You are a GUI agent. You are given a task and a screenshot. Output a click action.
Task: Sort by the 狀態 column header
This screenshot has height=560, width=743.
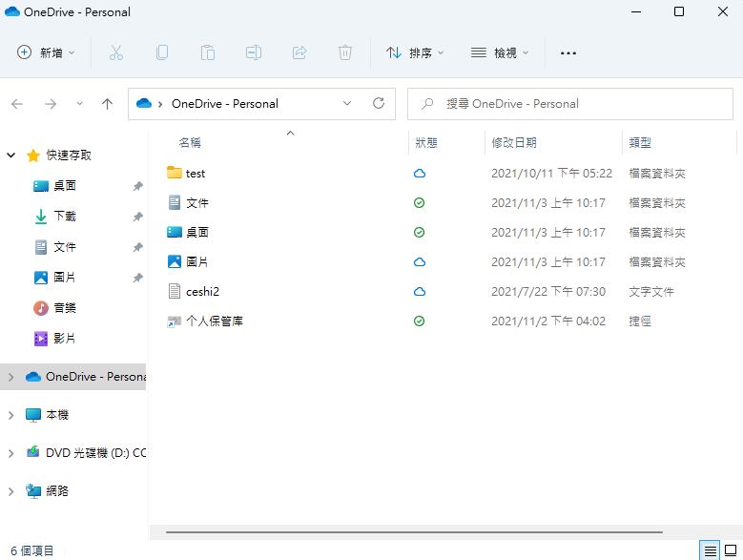click(426, 142)
